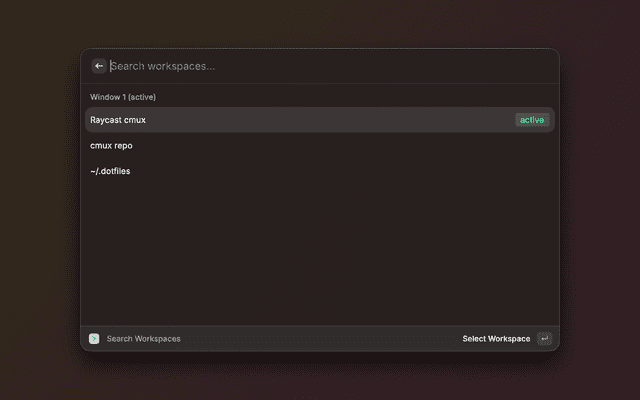Click the ~/.dotfiles row title text
Image resolution: width=640 pixels, height=400 pixels.
110,171
